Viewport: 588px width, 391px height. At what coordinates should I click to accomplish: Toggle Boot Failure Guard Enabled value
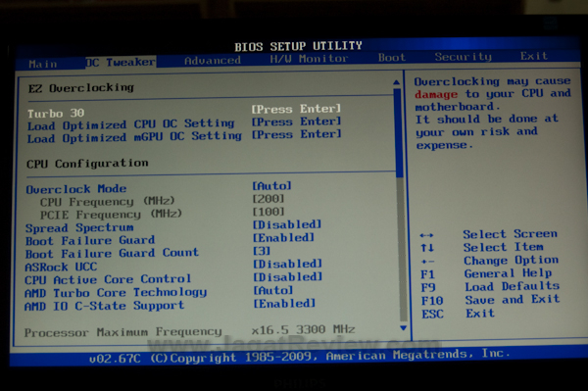tap(283, 238)
